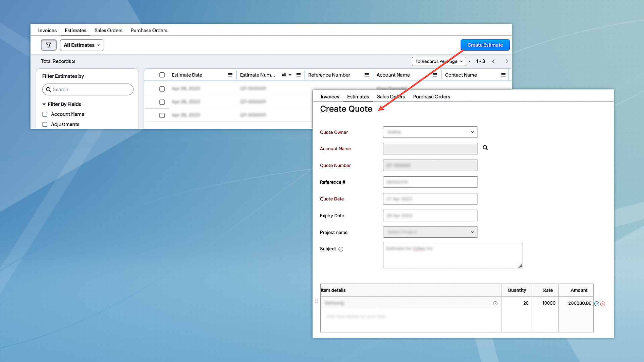Go to next page arrow
Screen dimensions: 644x362
pos(507,61)
